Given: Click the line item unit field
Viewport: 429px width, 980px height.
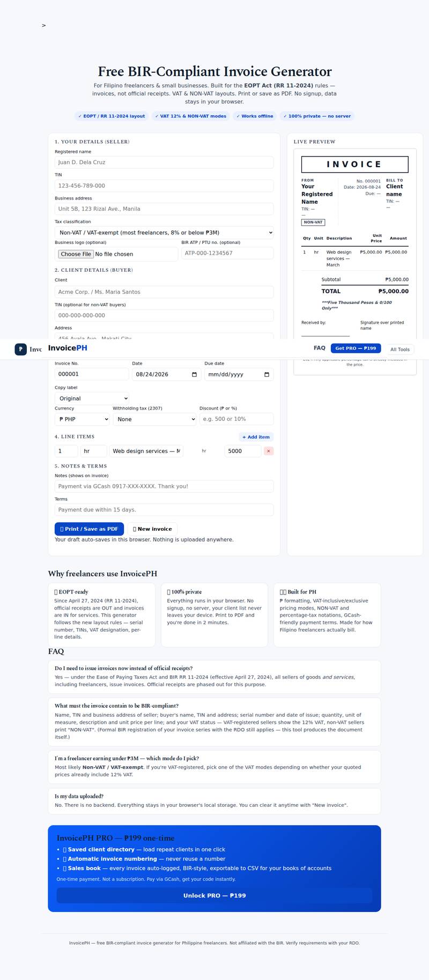Looking at the screenshot, I should click(x=94, y=451).
